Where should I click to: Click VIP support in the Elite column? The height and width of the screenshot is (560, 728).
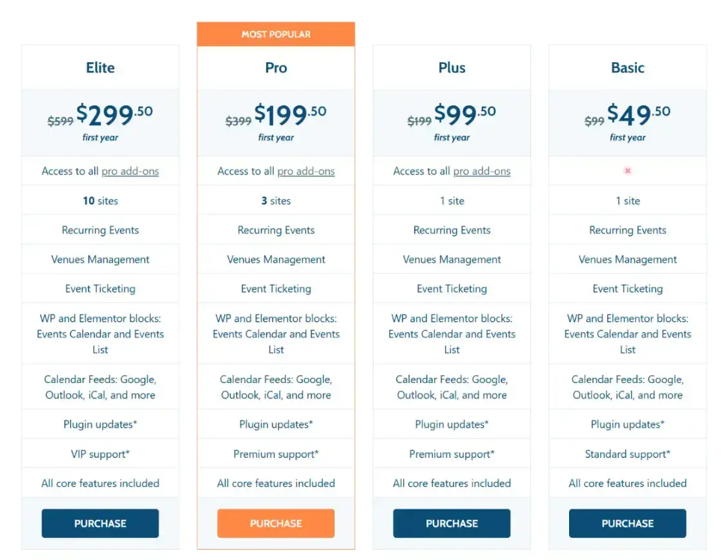(x=100, y=453)
